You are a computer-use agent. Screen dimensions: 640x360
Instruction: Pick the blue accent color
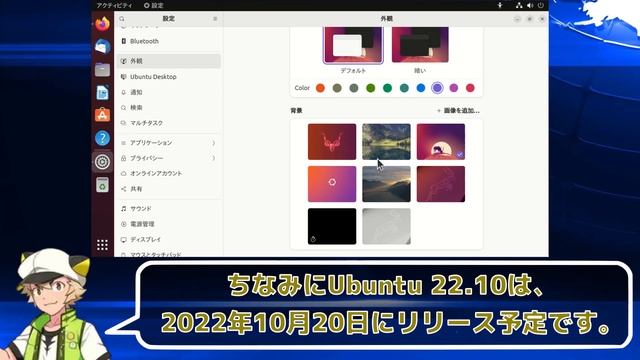pyautogui.click(x=421, y=88)
